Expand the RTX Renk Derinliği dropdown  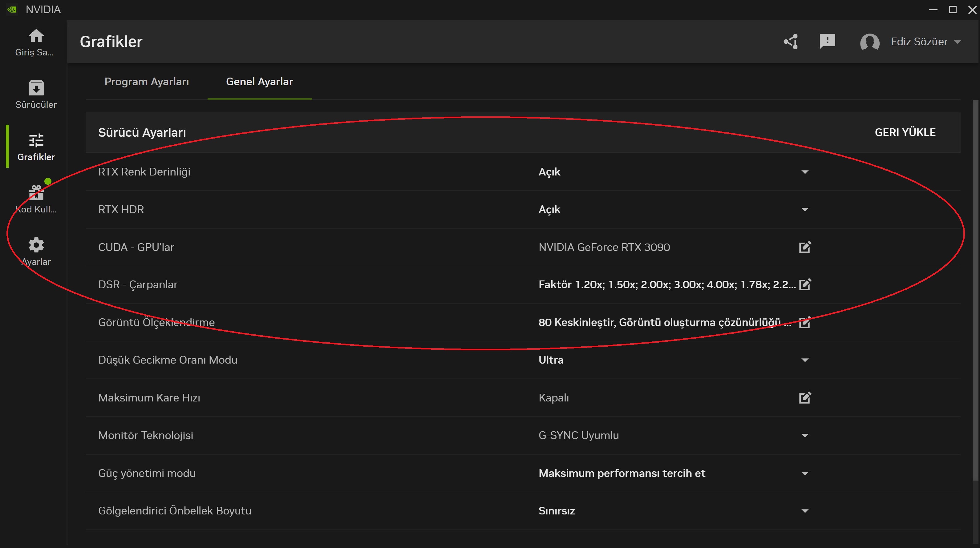tap(805, 172)
